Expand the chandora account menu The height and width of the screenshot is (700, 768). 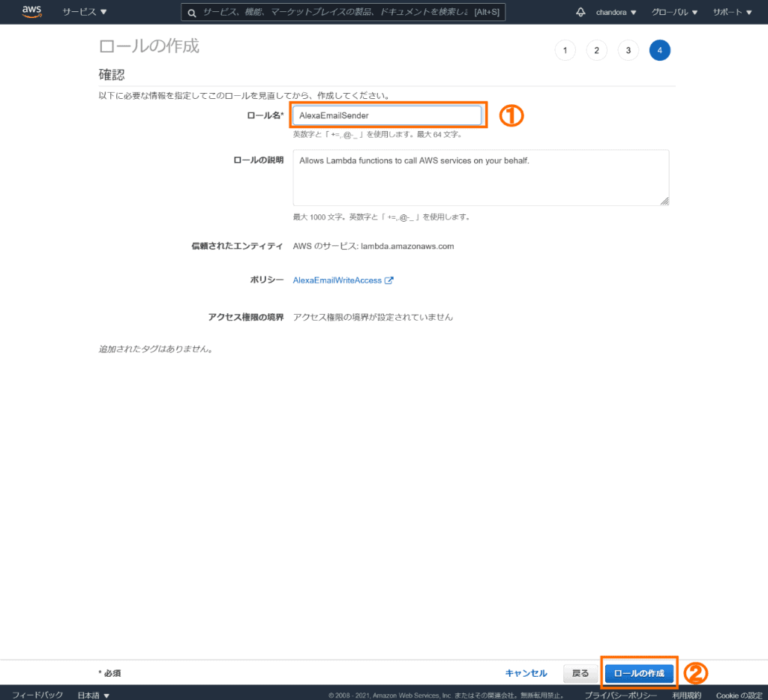[616, 12]
